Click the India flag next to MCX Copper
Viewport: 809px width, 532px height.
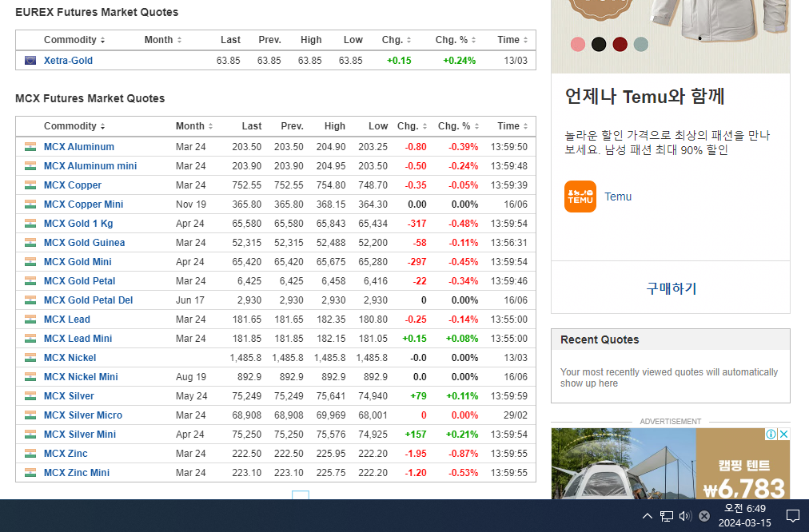pos(30,185)
